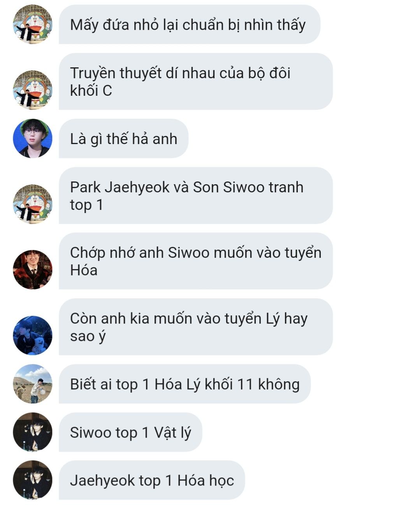
Task: Select the 'Còn anh kia muốn vào tuyển Lý' message
Action: tap(196, 327)
